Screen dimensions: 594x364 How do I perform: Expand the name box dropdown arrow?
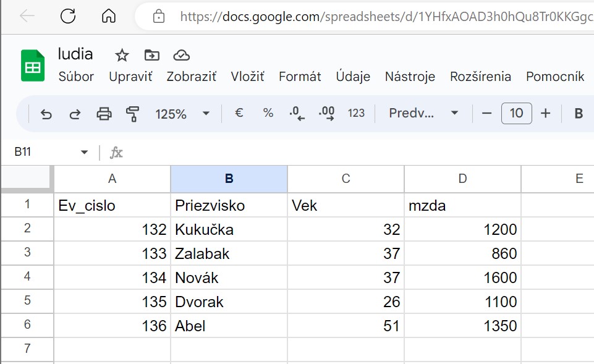pyautogui.click(x=85, y=152)
